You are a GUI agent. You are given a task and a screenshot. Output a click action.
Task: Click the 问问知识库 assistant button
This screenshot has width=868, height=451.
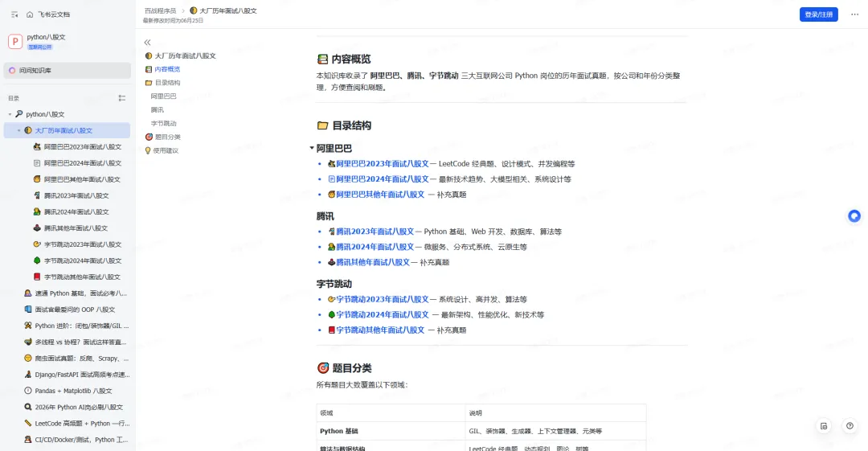[67, 71]
